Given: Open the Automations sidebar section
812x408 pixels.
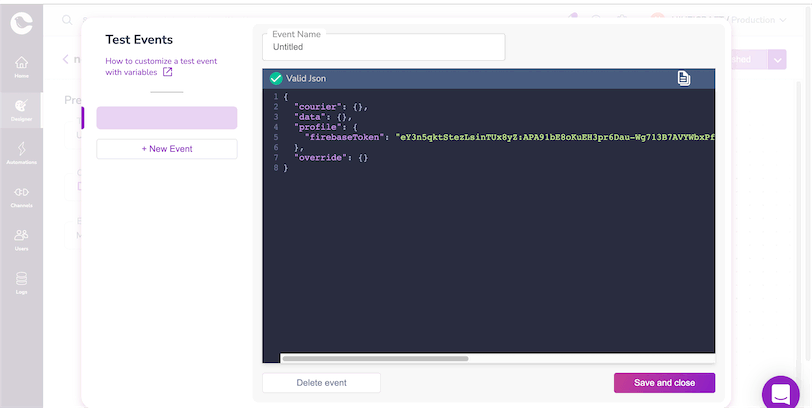Looking at the screenshot, I should click(21, 153).
